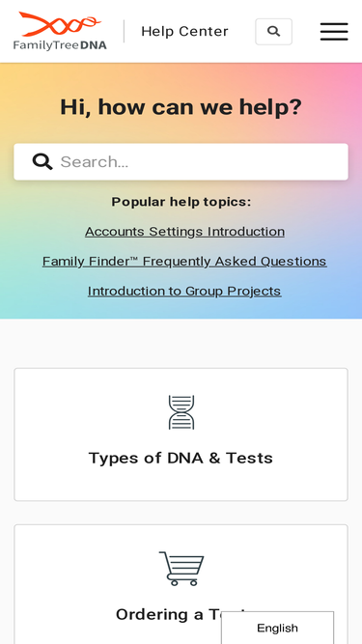The height and width of the screenshot is (644, 362).
Task: Open the Introduction to Group Projects link
Action: click(x=184, y=291)
